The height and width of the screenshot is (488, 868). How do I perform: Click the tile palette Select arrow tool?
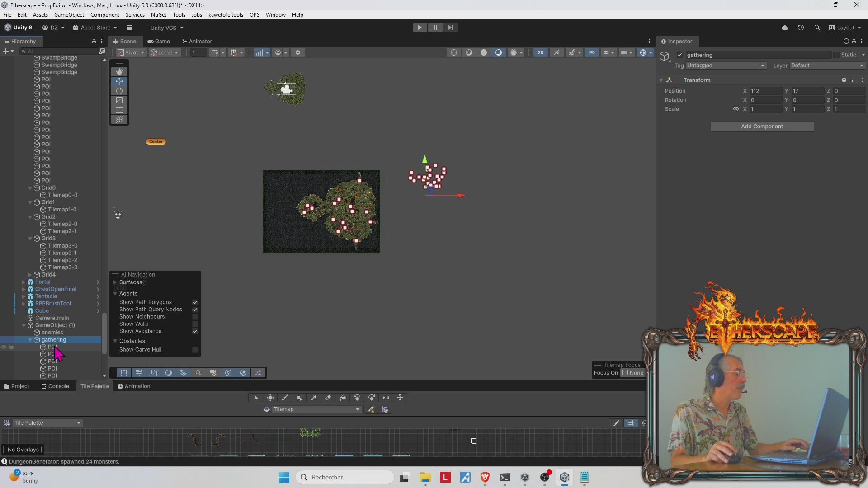point(256,398)
